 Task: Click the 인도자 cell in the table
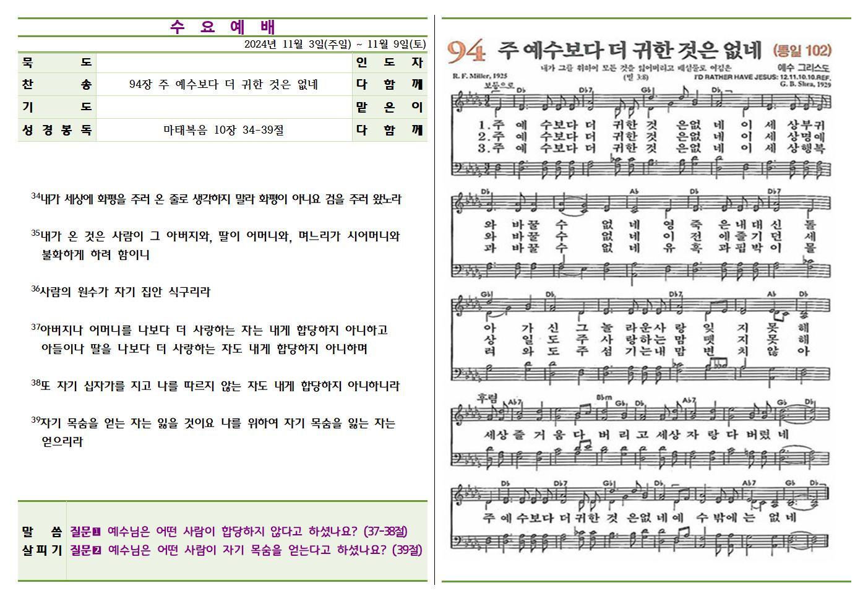coord(389,62)
